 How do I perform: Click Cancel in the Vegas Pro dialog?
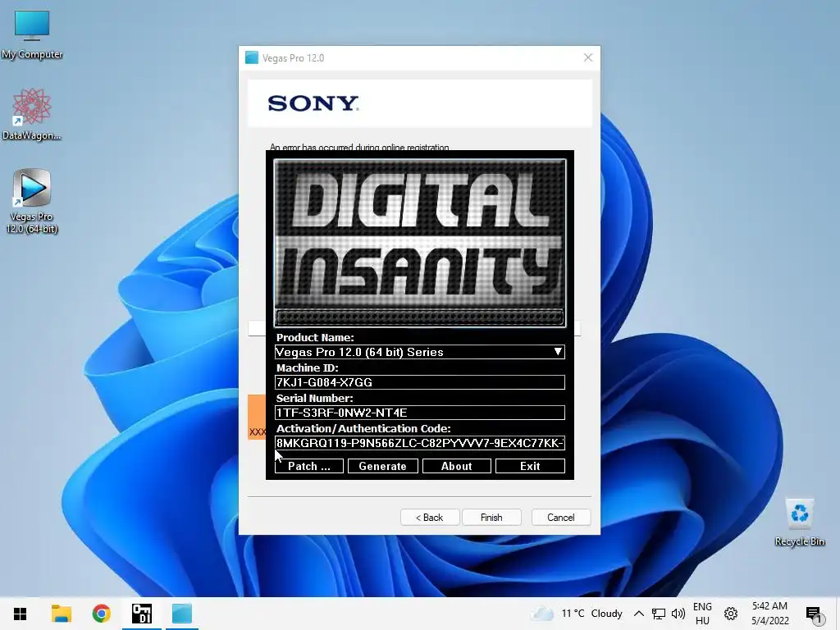point(561,518)
